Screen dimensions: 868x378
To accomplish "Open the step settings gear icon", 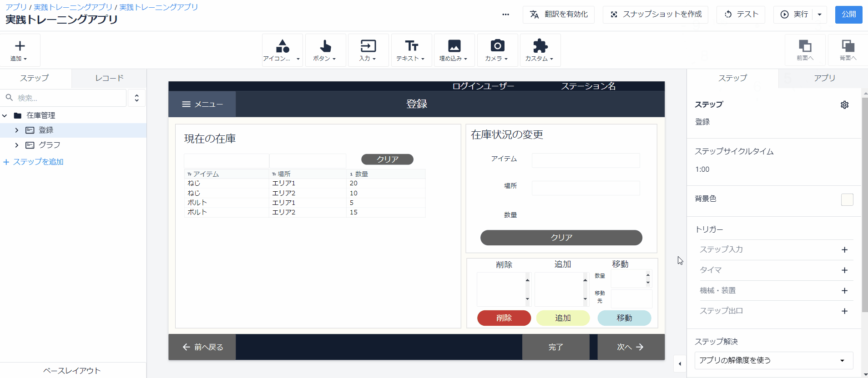I will tap(844, 105).
